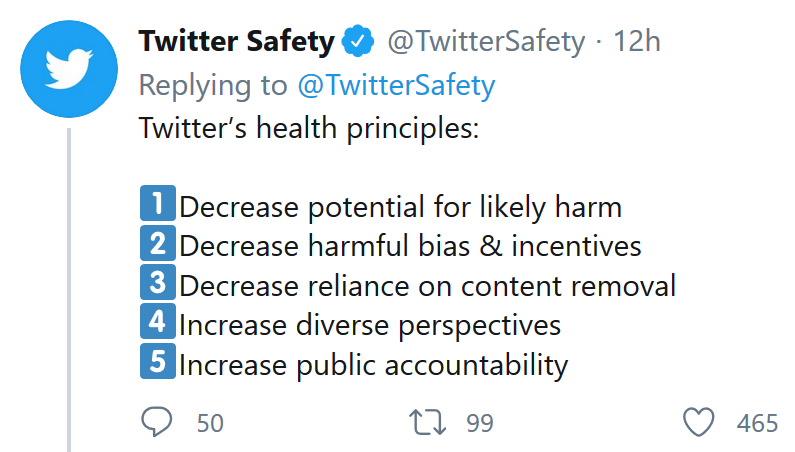Image resolution: width=795 pixels, height=452 pixels.
Task: Click the 465 likes count
Action: coord(757,423)
